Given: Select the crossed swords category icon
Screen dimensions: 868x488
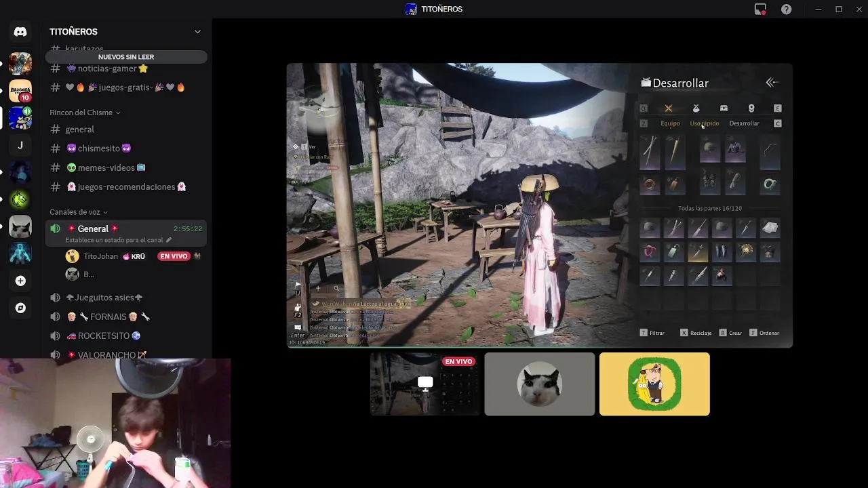Looking at the screenshot, I should click(669, 108).
